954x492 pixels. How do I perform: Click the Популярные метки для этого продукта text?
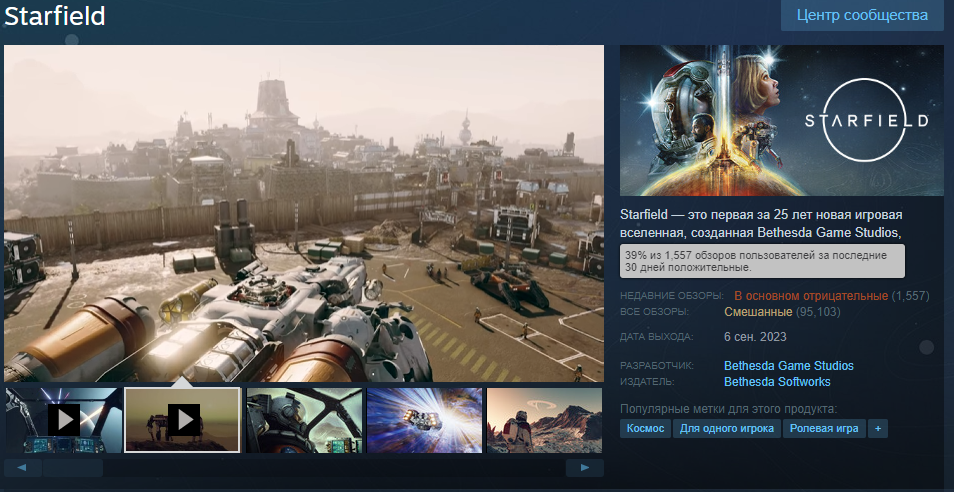[728, 409]
